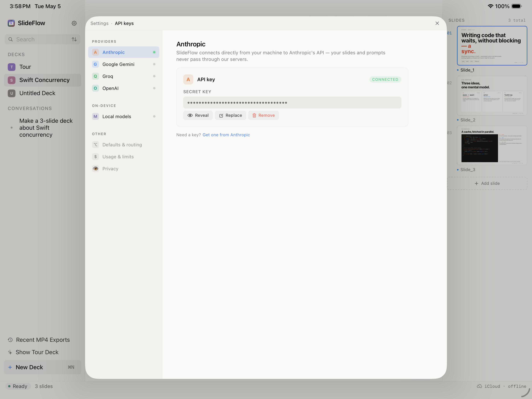Select Google Gemini provider
The image size is (532, 399).
pos(124,64)
